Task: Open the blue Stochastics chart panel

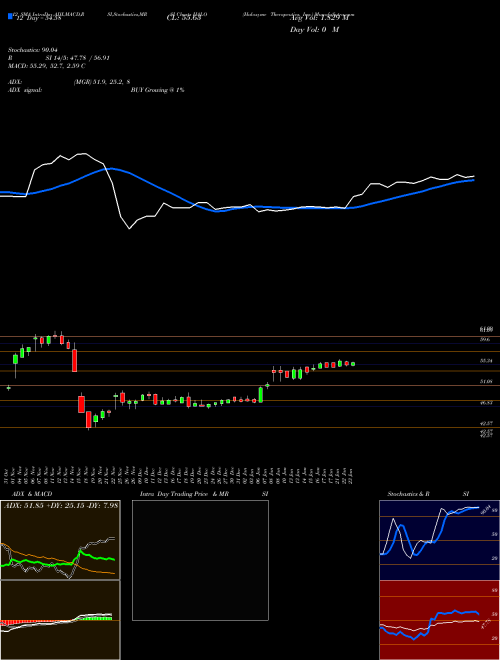Action: tap(439, 540)
